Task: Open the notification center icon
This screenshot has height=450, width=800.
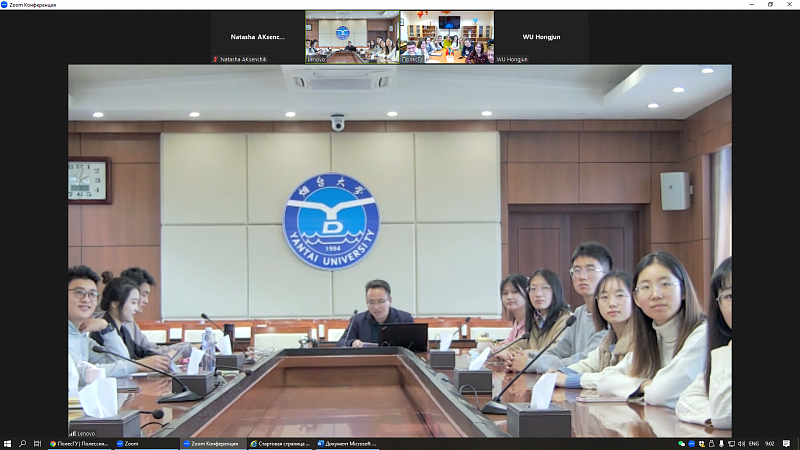Action: 784,443
